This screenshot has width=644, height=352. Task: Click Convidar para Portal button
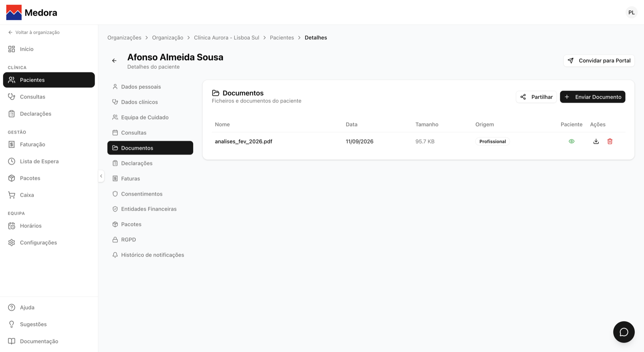(599, 61)
